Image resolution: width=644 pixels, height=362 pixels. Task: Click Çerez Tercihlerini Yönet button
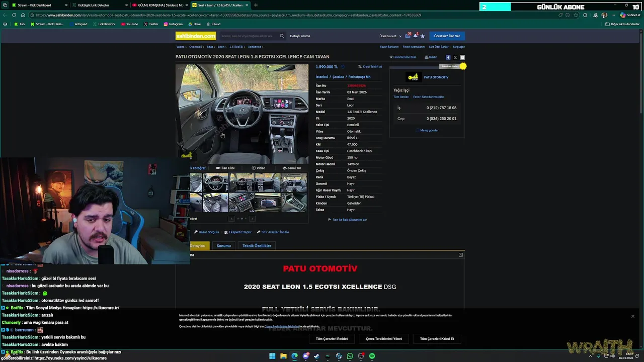384,339
